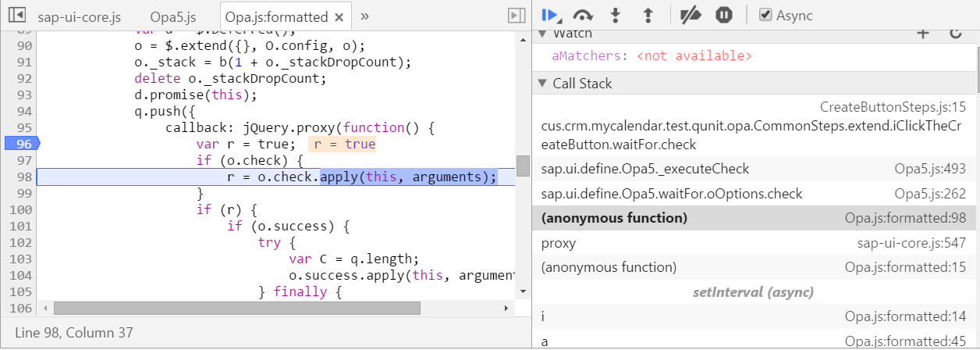Switch to Opa5.js tab
Viewport: 980px width, 350px height.
(172, 16)
